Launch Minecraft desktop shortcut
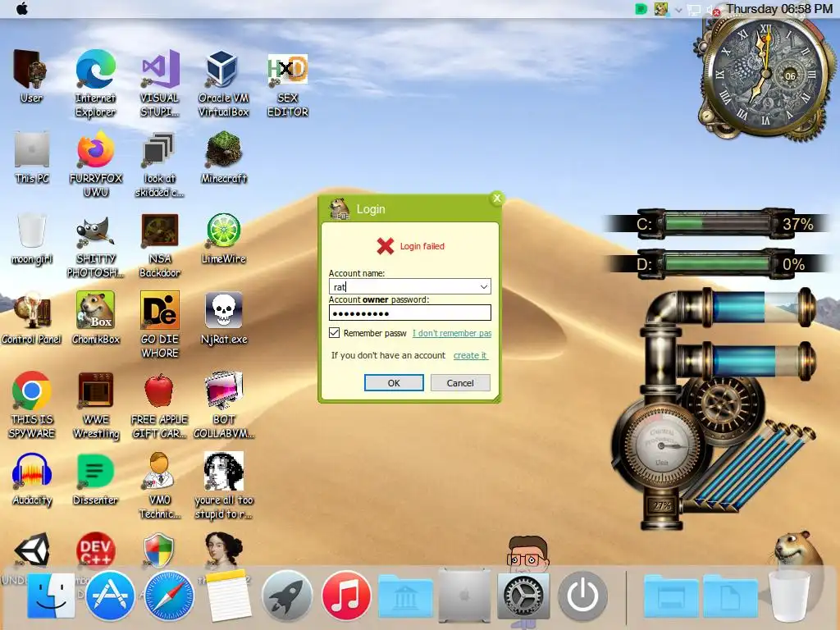The width and height of the screenshot is (840, 630). (224, 157)
